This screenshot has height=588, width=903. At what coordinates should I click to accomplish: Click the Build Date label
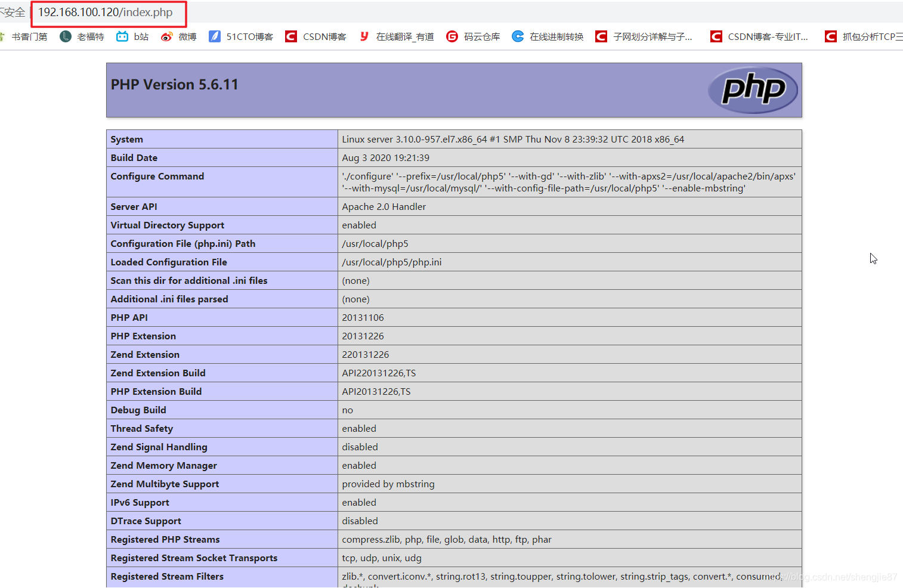coord(134,158)
